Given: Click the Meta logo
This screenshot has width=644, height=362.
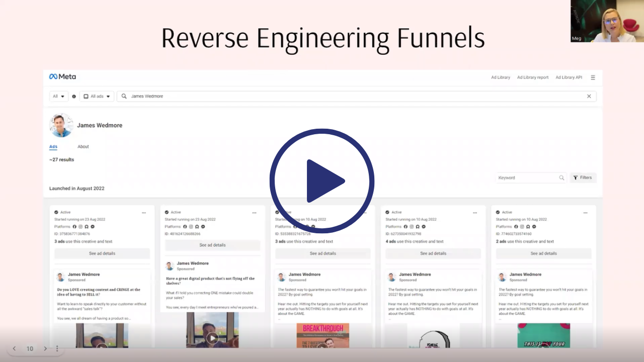Looking at the screenshot, I should pos(62,77).
